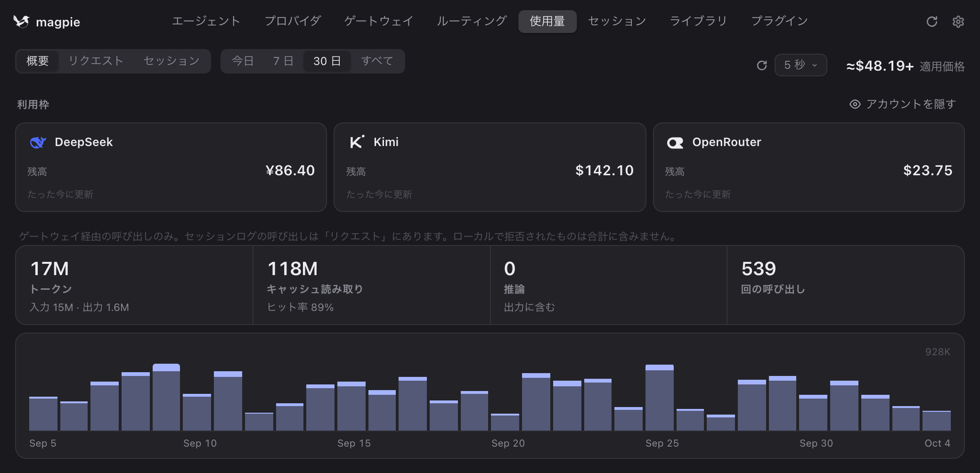Toggle アカウントを隠す eye icon
Screen dimensions: 980x473
(x=855, y=104)
